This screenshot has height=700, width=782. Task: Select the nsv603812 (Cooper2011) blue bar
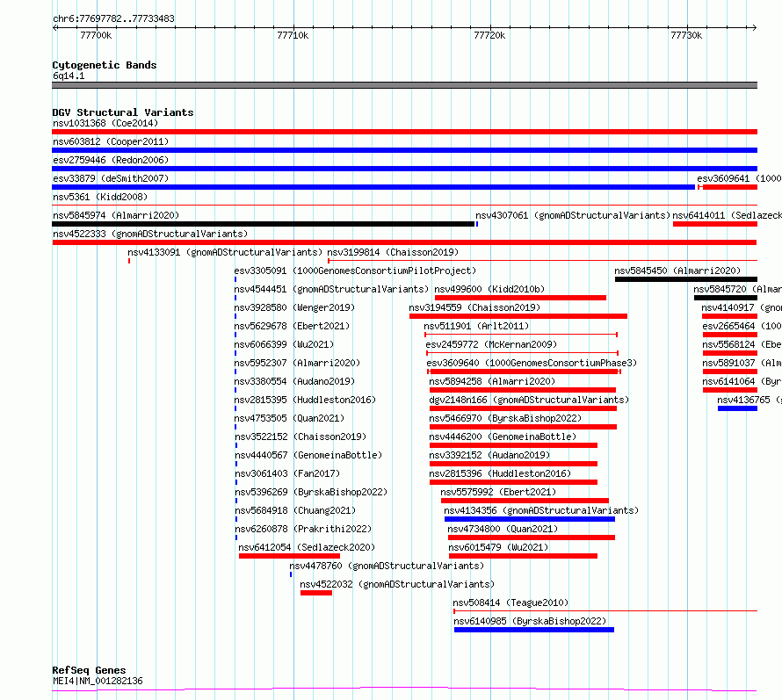[x=404, y=150]
